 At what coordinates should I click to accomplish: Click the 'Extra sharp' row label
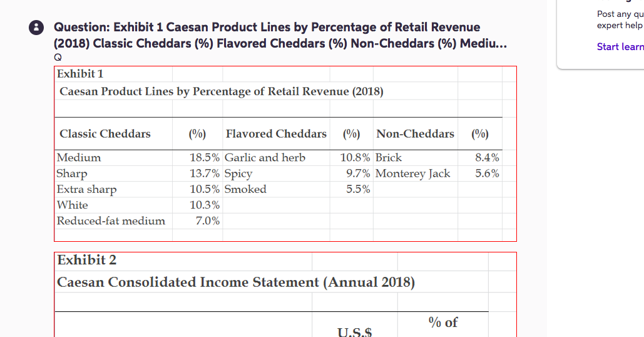86,189
